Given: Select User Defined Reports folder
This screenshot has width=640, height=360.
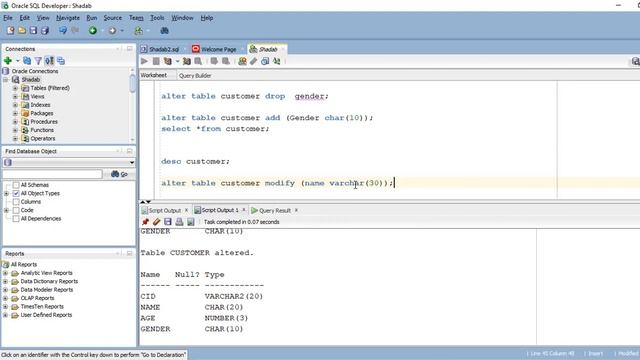Looking at the screenshot, I should [46, 315].
